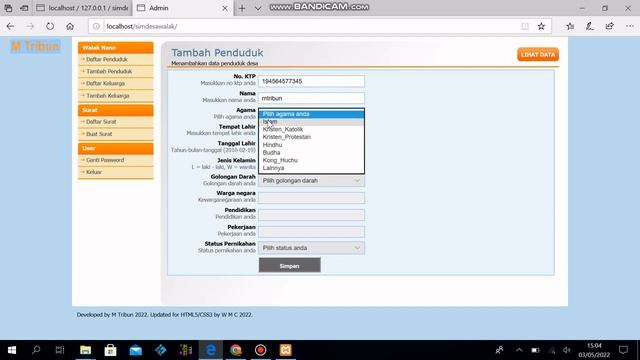View site information icon
Viewport: 640px width, 360px height.
click(x=96, y=26)
